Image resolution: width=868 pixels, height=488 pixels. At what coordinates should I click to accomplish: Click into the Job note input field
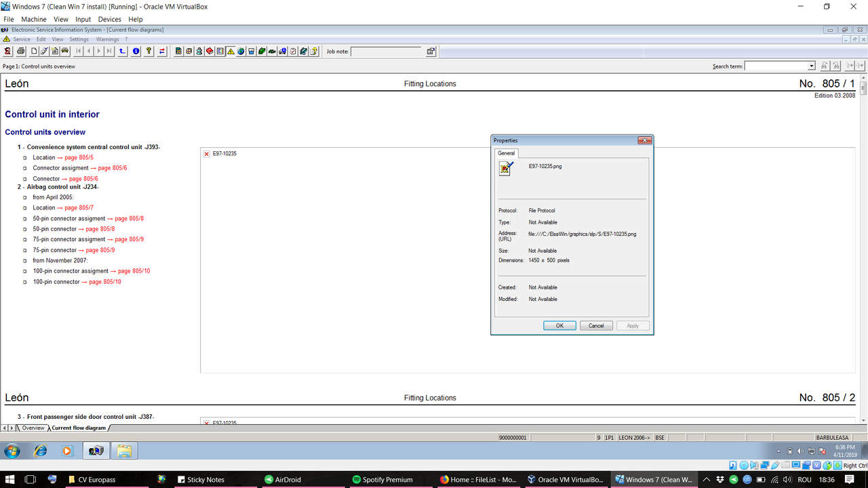(x=386, y=51)
